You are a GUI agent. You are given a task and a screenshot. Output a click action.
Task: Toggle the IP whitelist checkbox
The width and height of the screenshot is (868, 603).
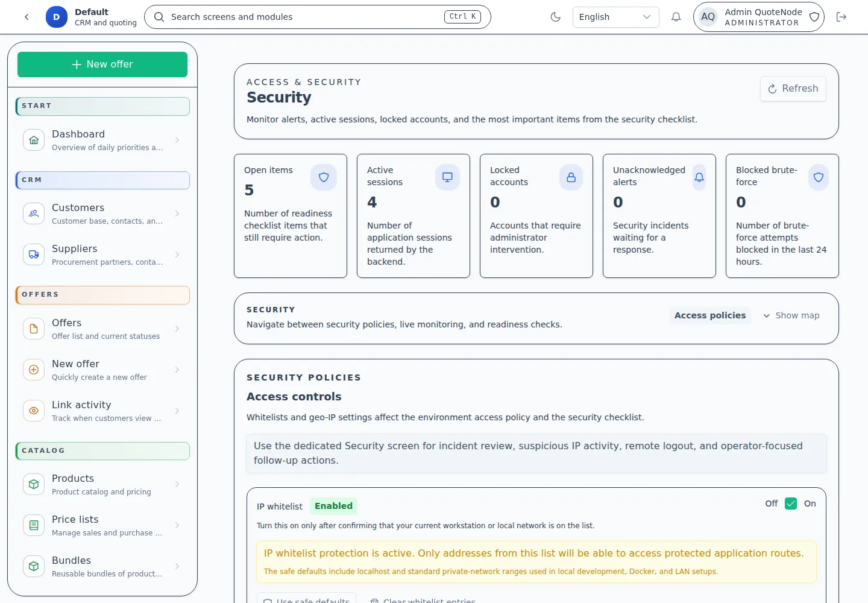(791, 504)
